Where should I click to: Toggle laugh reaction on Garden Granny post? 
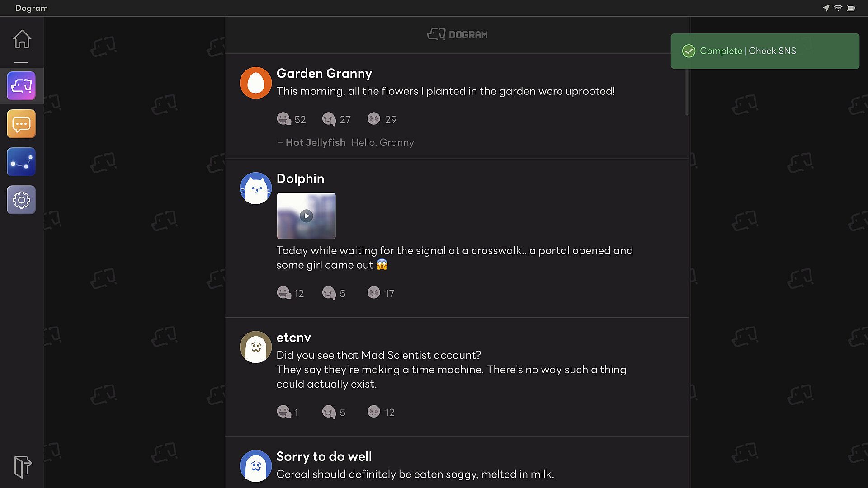291,119
